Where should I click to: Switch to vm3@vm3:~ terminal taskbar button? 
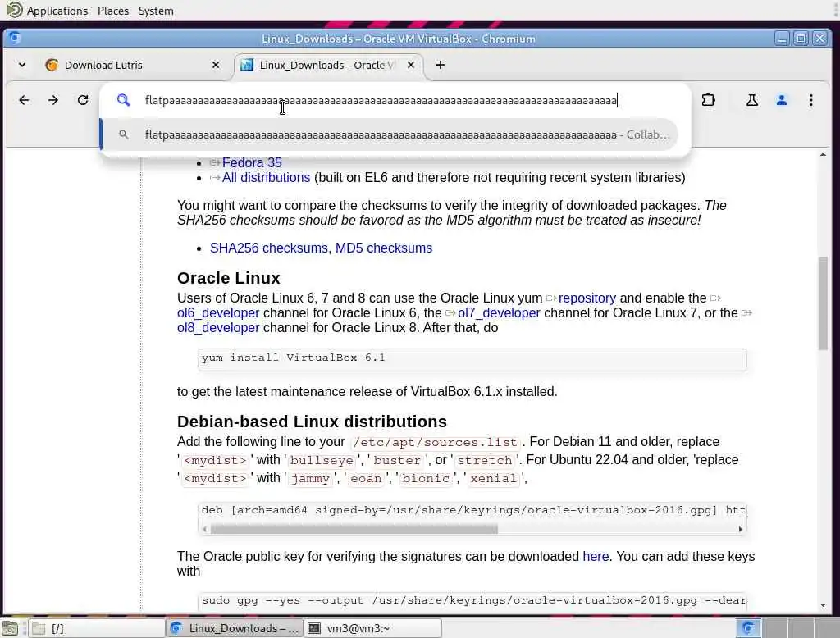373,628
